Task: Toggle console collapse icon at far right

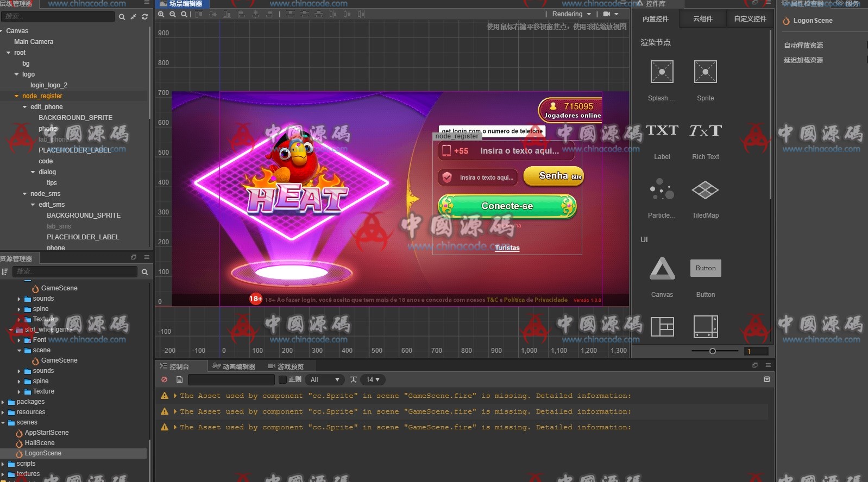Action: coord(766,379)
